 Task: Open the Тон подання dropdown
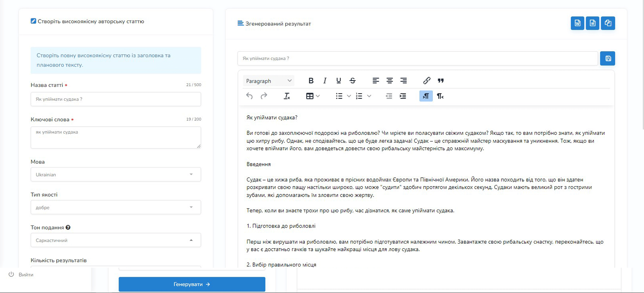point(116,240)
